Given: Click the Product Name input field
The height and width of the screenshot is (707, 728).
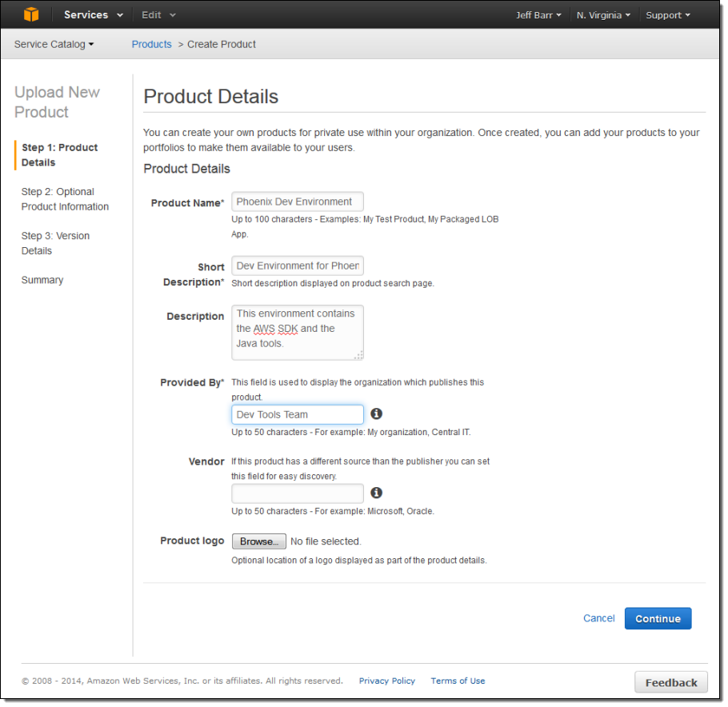Looking at the screenshot, I should tap(297, 202).
